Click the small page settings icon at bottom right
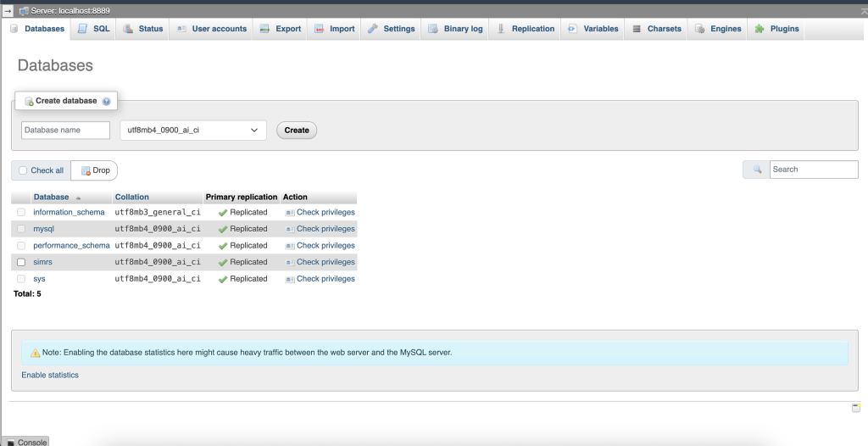Viewport: 868px width, 446px height. 856,408
